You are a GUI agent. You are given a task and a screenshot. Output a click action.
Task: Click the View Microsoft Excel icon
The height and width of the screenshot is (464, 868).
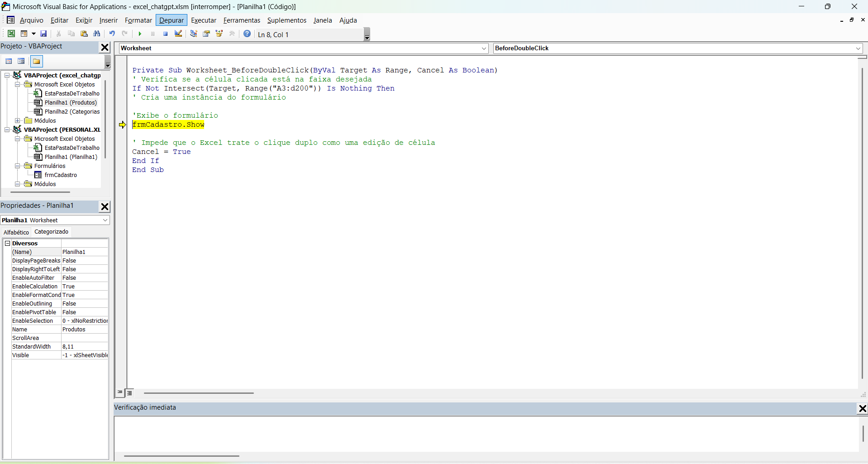tap(11, 33)
